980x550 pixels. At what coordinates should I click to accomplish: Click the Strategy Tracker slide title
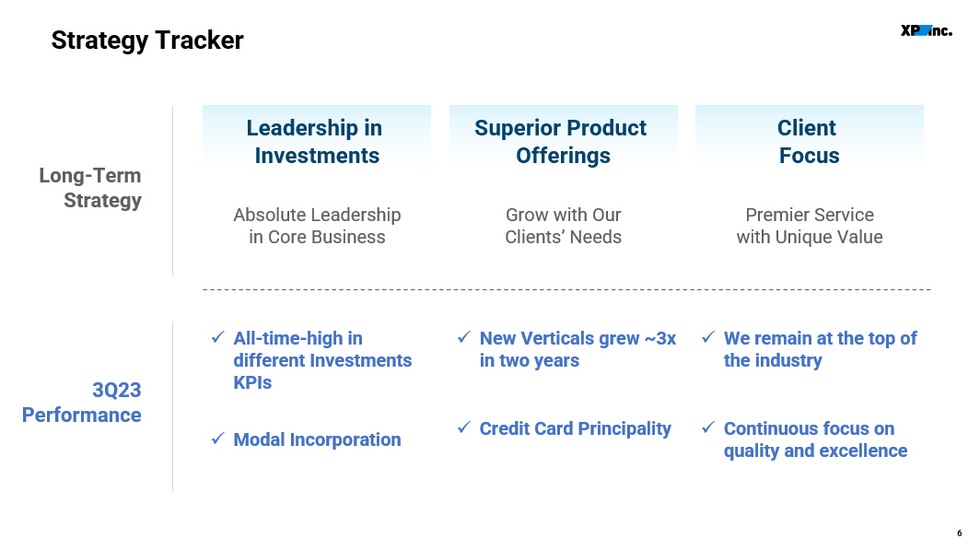point(147,40)
